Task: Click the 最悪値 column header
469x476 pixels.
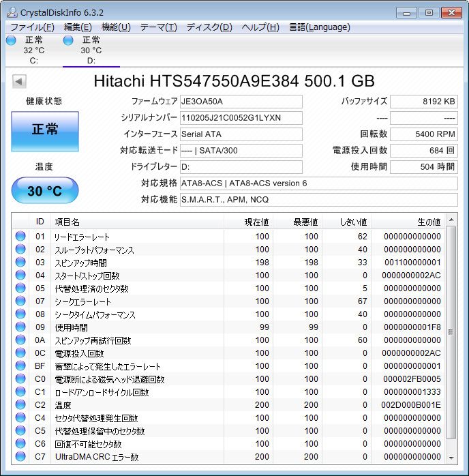Action: (x=297, y=222)
